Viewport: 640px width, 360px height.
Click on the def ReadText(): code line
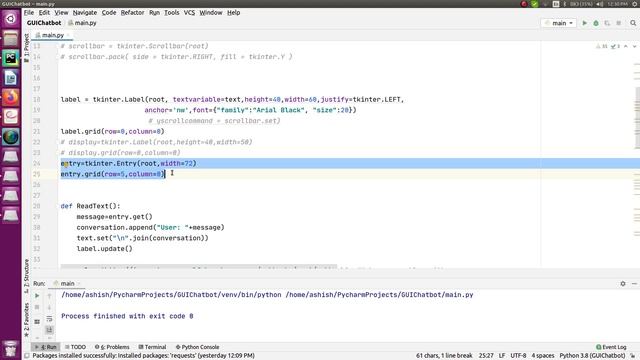[91, 206]
